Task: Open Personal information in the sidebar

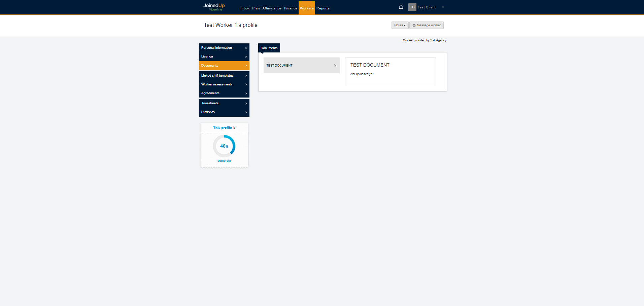Action: (224, 48)
